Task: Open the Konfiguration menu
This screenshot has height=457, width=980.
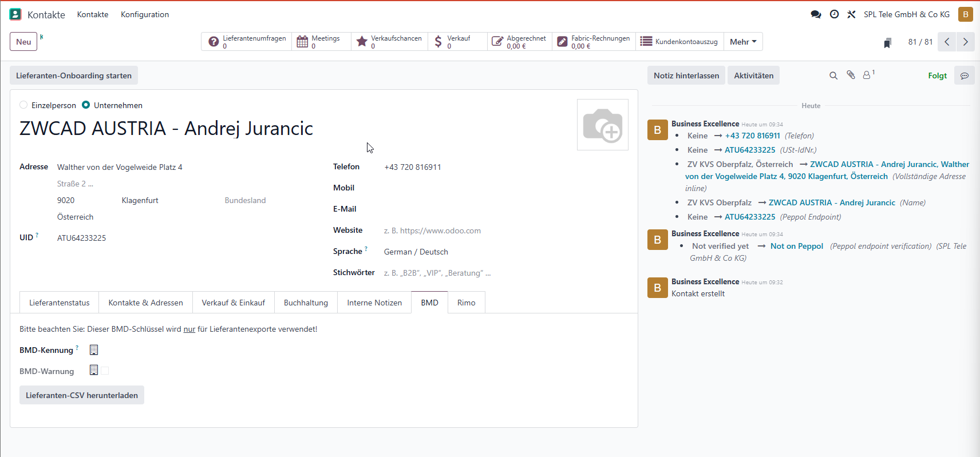Action: point(145,14)
